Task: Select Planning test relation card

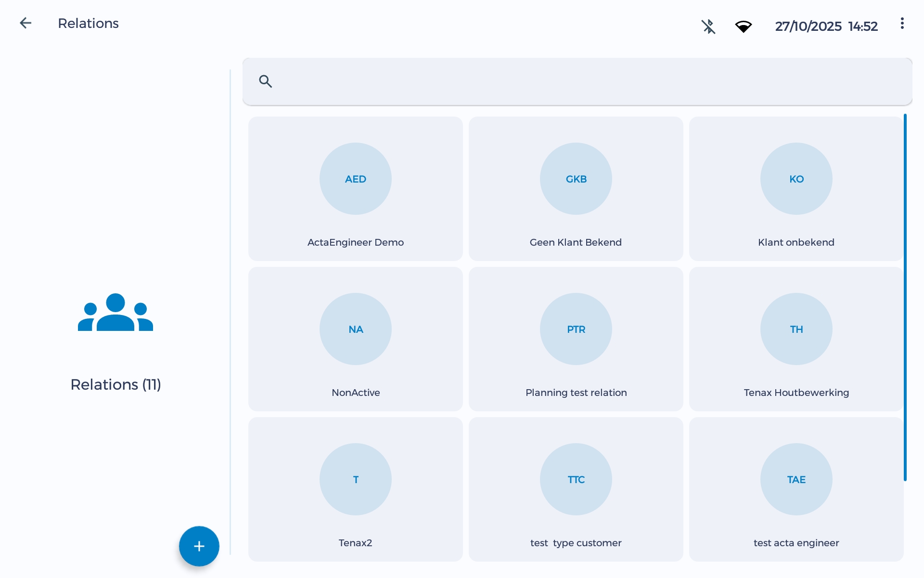Action: pyautogui.click(x=576, y=339)
